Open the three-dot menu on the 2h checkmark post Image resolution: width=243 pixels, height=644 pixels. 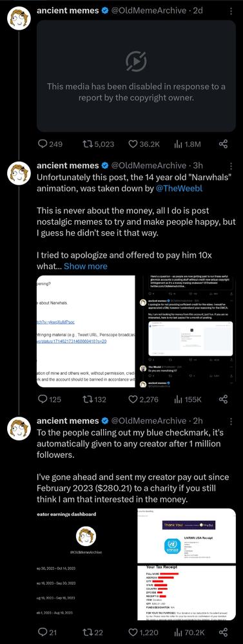click(231, 421)
